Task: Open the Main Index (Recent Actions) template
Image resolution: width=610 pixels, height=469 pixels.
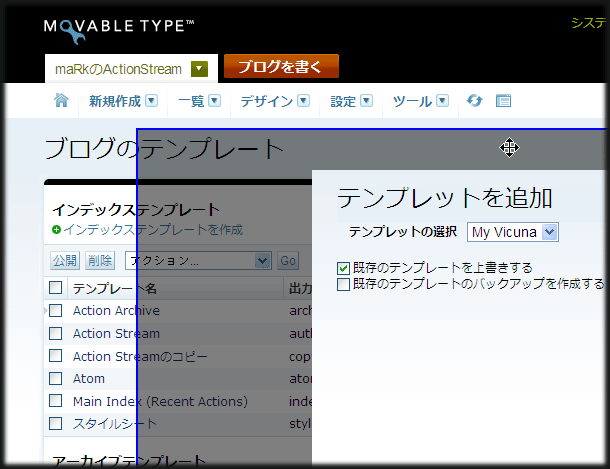Action: [x=159, y=401]
